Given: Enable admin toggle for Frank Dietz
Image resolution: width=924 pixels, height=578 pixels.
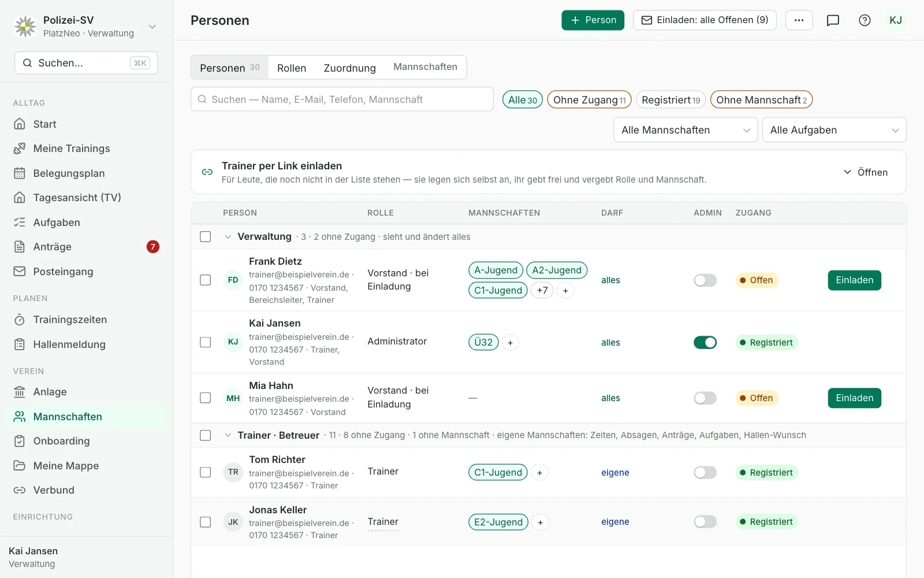Looking at the screenshot, I should [x=705, y=280].
